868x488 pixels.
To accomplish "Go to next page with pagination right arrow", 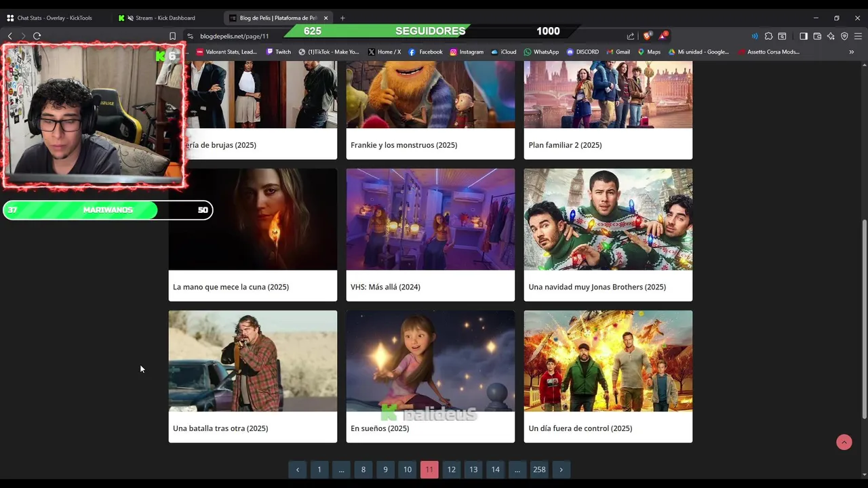I will click(x=561, y=470).
